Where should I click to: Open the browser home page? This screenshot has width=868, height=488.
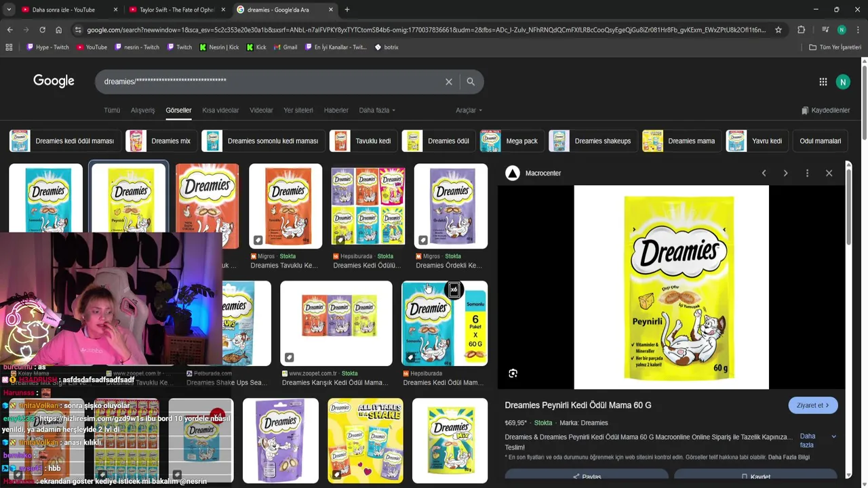tap(59, 30)
